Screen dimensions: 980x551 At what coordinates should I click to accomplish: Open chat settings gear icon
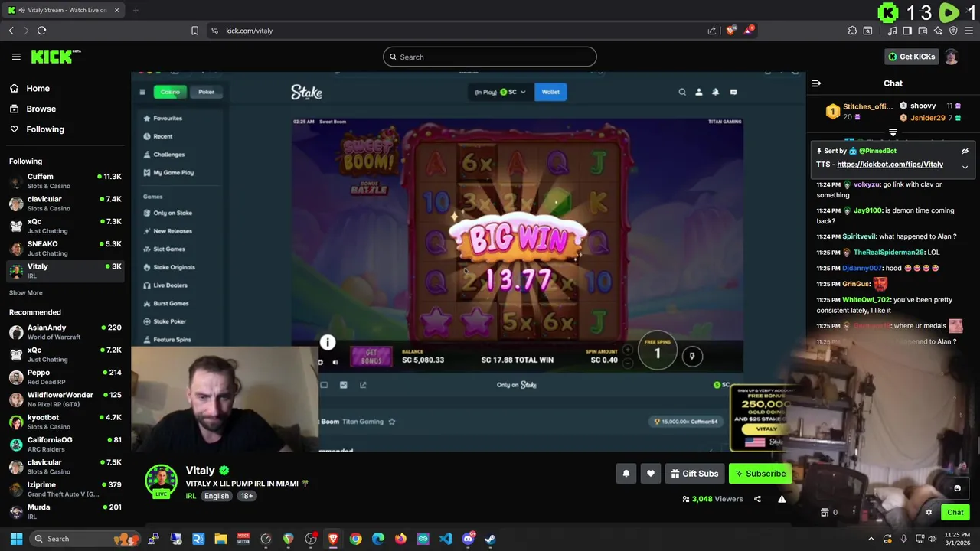pyautogui.click(x=929, y=513)
